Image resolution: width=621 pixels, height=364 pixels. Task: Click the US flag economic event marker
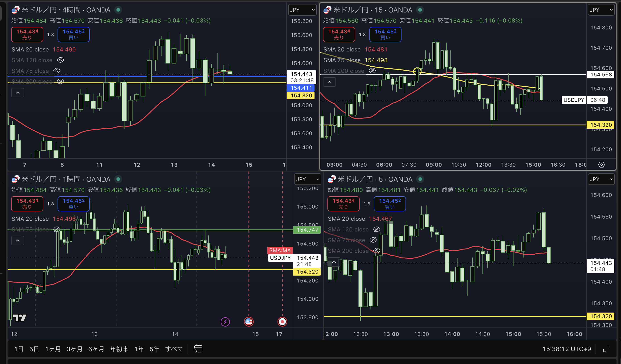(x=248, y=321)
